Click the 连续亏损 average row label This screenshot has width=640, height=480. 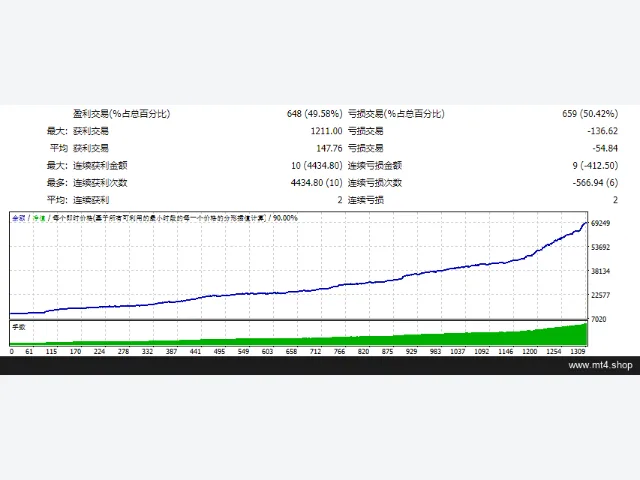366,200
